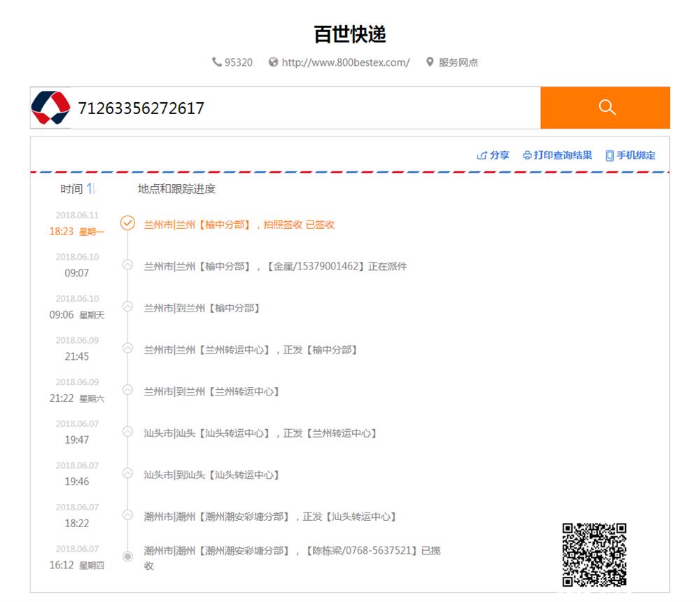Click the timeline marker for 19:47 entry
The height and width of the screenshot is (602, 700).
(127, 431)
